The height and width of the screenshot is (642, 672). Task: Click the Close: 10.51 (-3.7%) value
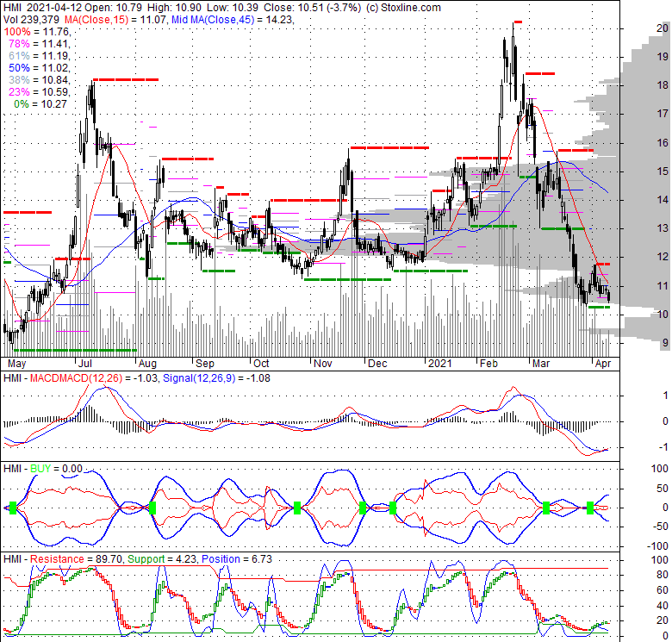point(312,8)
